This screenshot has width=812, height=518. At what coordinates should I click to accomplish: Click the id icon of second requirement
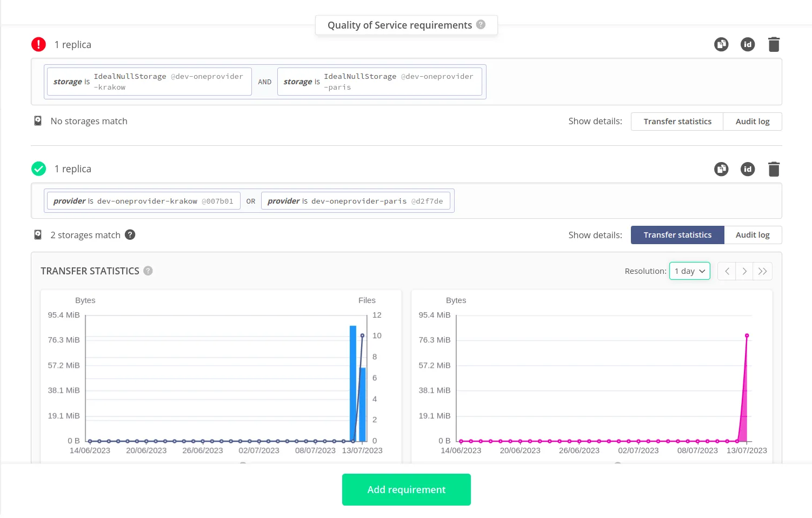[x=747, y=169]
